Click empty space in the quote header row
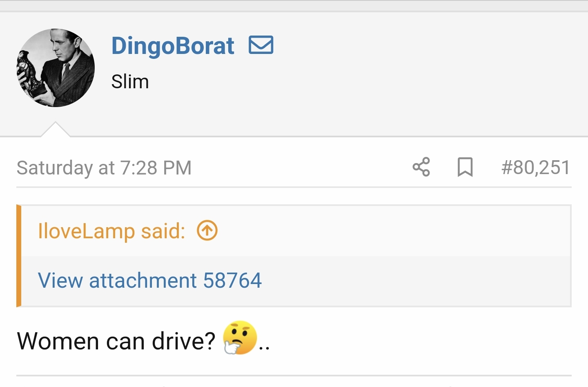The width and height of the screenshot is (588, 387). point(388,231)
